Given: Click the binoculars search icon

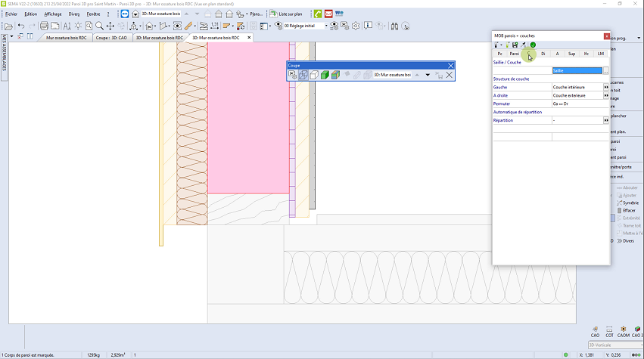Looking at the screenshot, I should [x=394, y=26].
